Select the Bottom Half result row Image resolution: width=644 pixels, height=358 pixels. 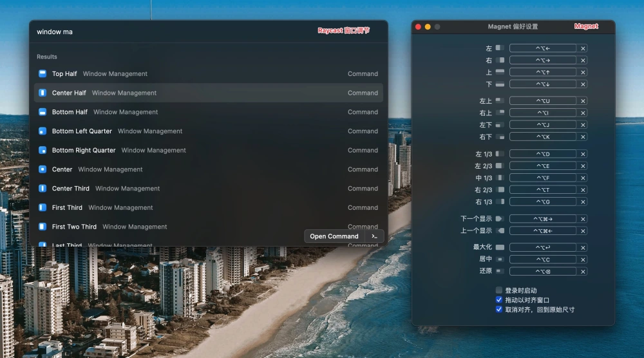[209, 112]
